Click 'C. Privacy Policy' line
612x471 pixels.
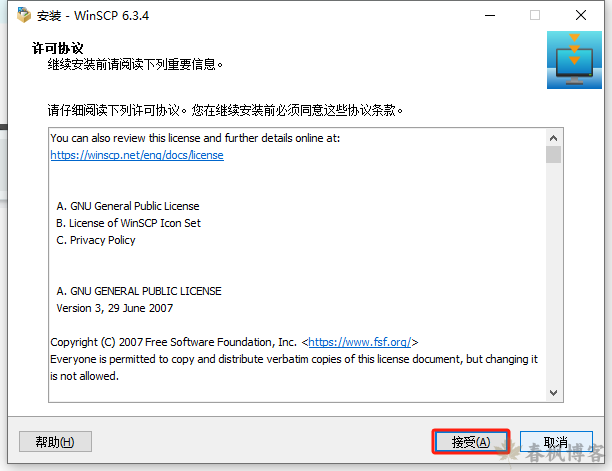pyautogui.click(x=96, y=240)
